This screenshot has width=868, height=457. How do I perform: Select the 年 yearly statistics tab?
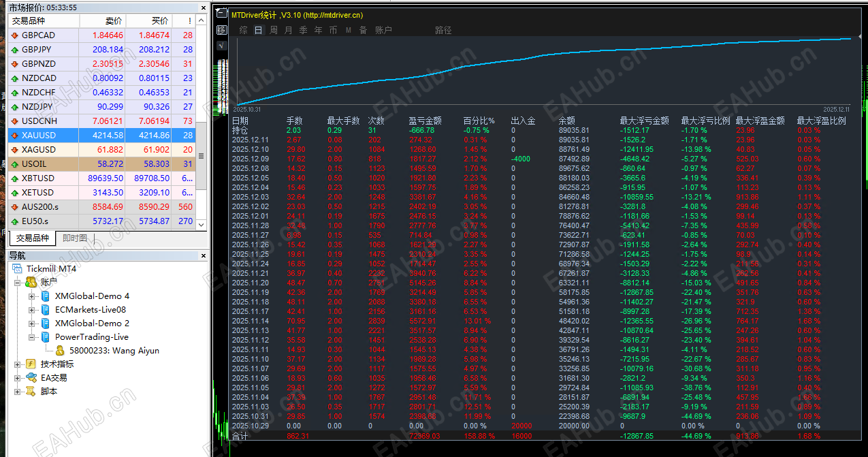[x=319, y=30]
